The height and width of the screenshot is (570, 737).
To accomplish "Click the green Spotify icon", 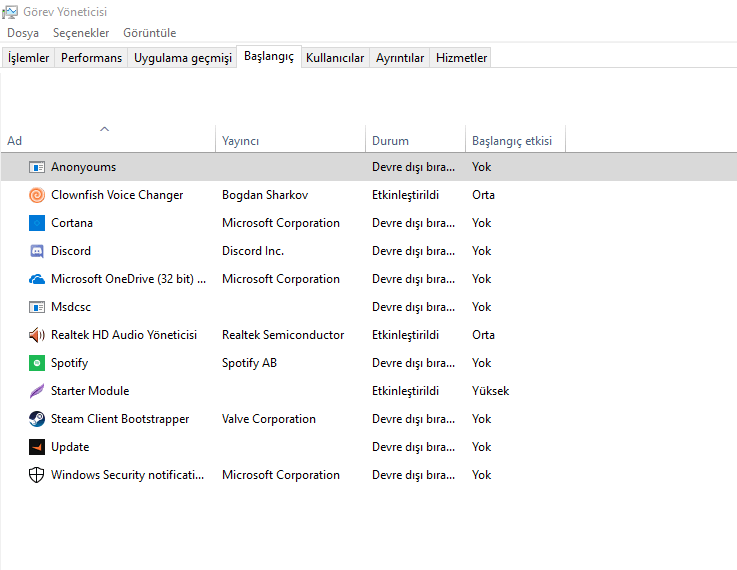I will point(37,363).
